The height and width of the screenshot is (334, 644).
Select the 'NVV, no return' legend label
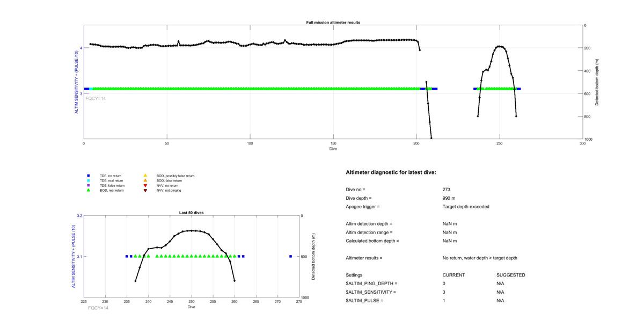(x=167, y=185)
